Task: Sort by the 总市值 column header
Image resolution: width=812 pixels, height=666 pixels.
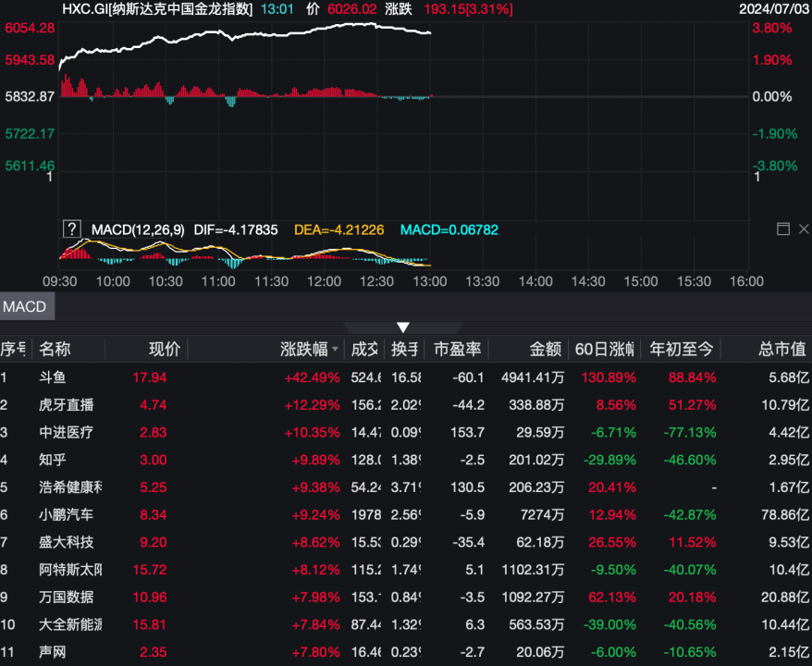Action: click(x=781, y=350)
